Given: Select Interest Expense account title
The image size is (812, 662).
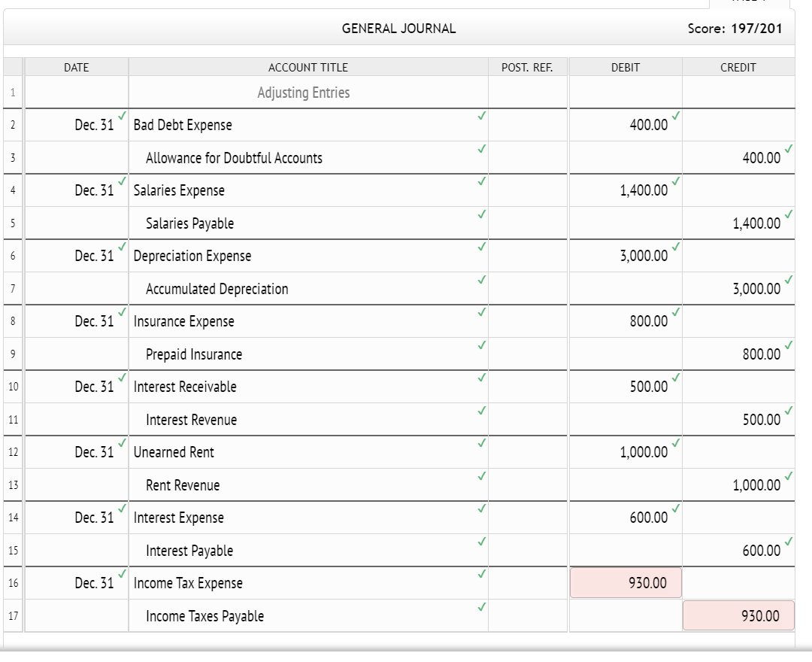Looking at the screenshot, I should (x=179, y=518).
